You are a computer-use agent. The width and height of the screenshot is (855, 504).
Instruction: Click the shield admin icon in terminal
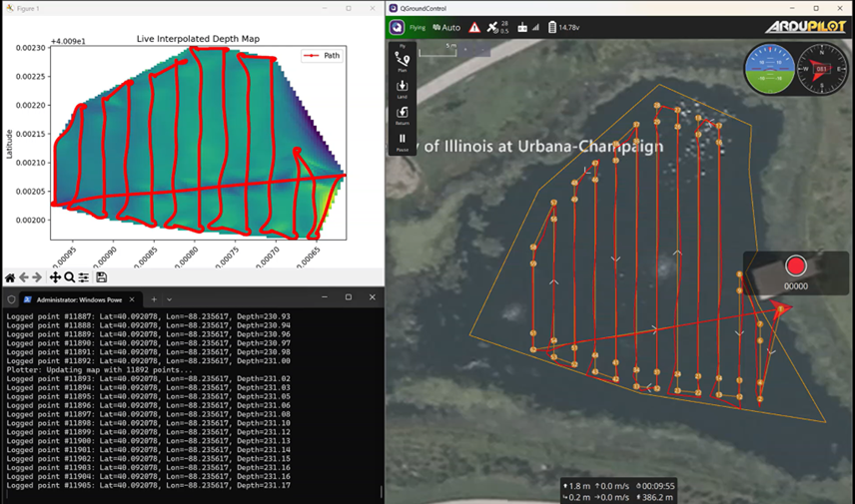[x=11, y=299]
